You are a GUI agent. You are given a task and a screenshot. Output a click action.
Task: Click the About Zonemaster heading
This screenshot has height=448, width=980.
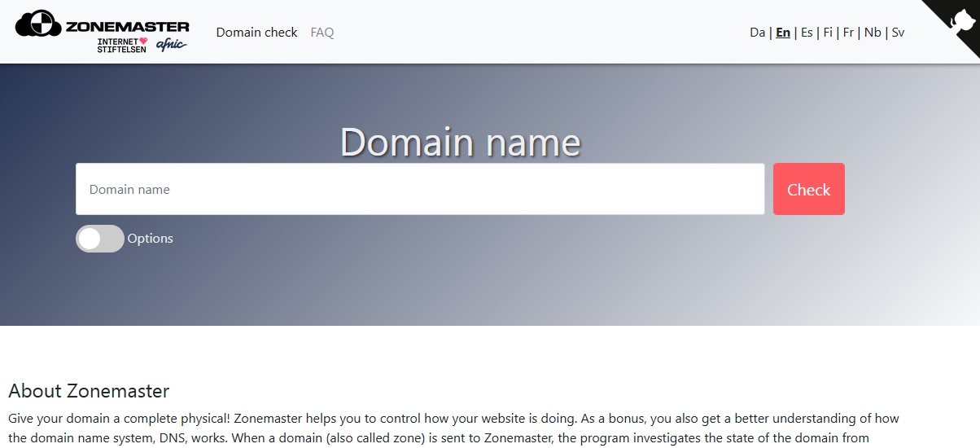tap(89, 391)
